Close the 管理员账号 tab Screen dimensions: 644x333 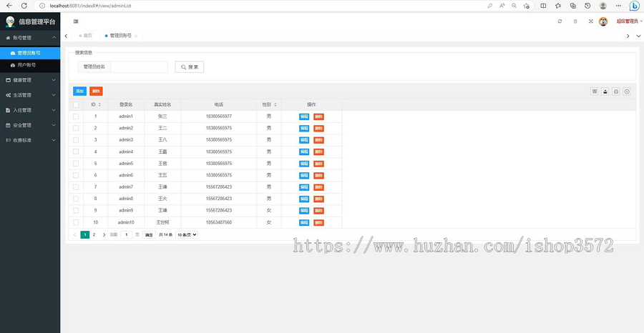click(136, 36)
